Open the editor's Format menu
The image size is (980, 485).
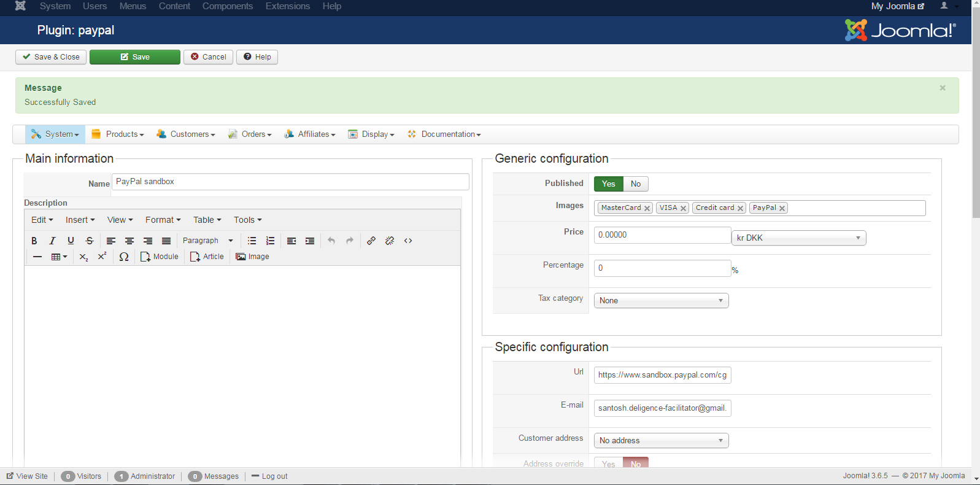(163, 220)
